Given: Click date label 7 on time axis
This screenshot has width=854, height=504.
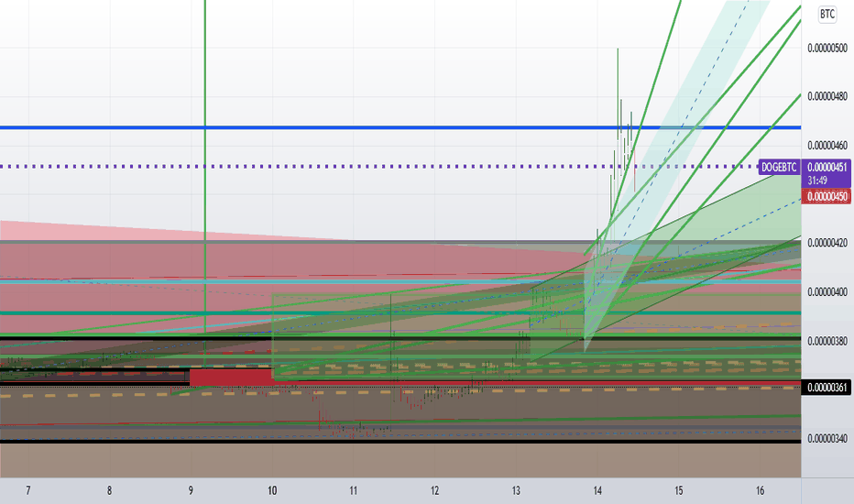Looking at the screenshot, I should pyautogui.click(x=28, y=491).
